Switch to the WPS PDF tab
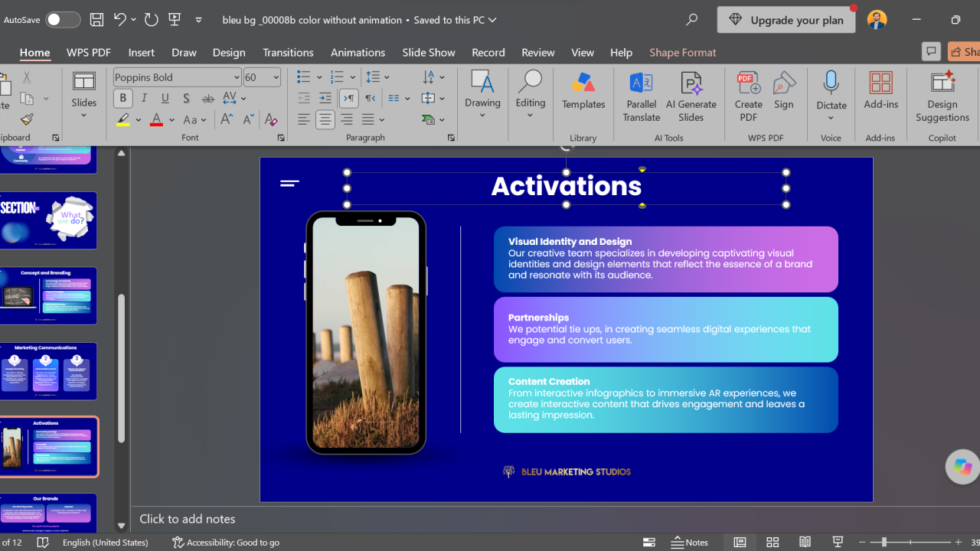Screen dimensions: 980x551 [89, 52]
